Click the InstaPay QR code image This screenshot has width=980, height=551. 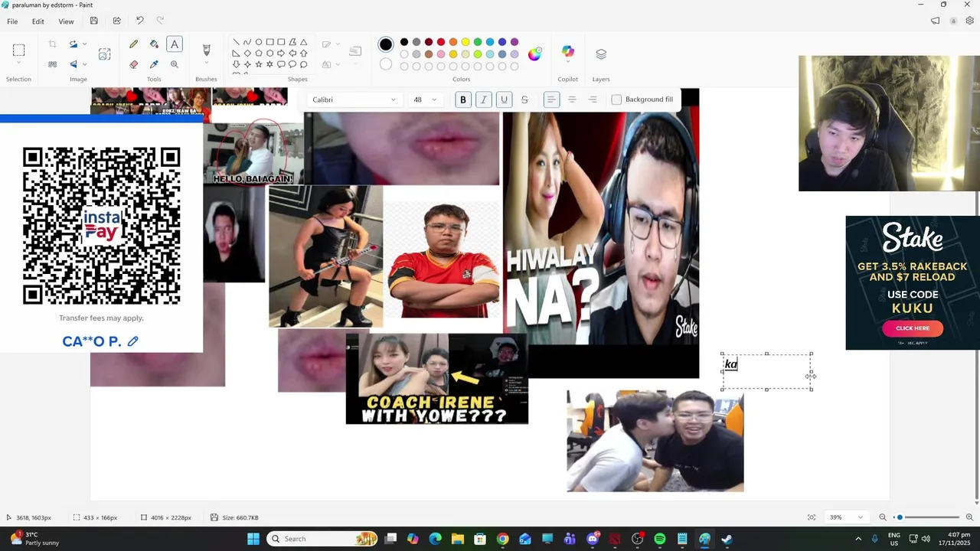tap(102, 227)
